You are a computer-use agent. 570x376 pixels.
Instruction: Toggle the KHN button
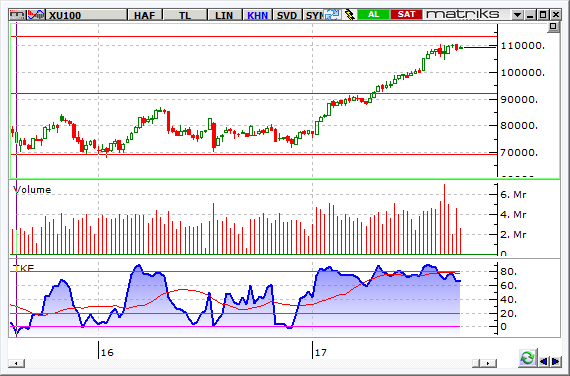(x=257, y=15)
